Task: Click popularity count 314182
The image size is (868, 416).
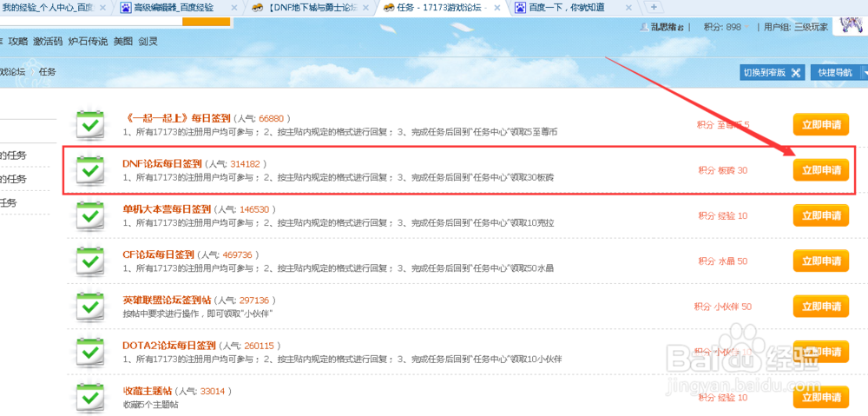Action: click(x=245, y=164)
